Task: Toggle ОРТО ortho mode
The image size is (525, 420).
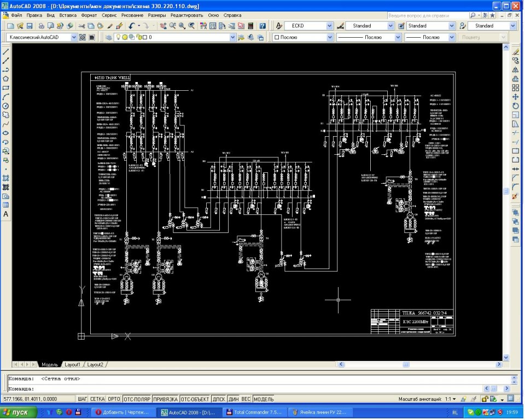Action: [114, 399]
